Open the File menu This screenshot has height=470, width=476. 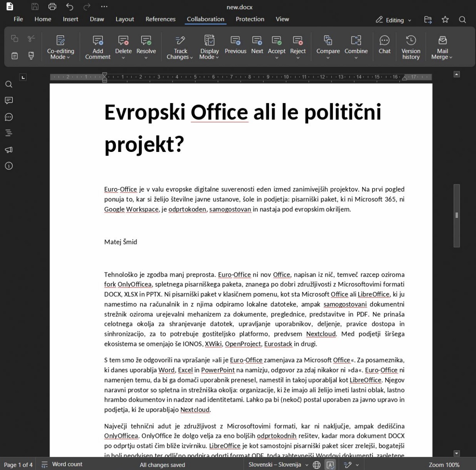tap(18, 19)
